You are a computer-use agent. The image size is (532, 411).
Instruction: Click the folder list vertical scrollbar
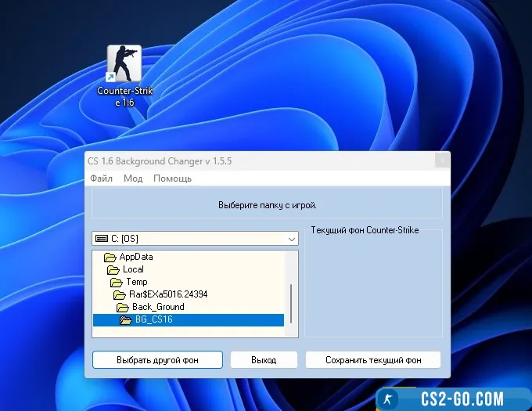(291, 301)
